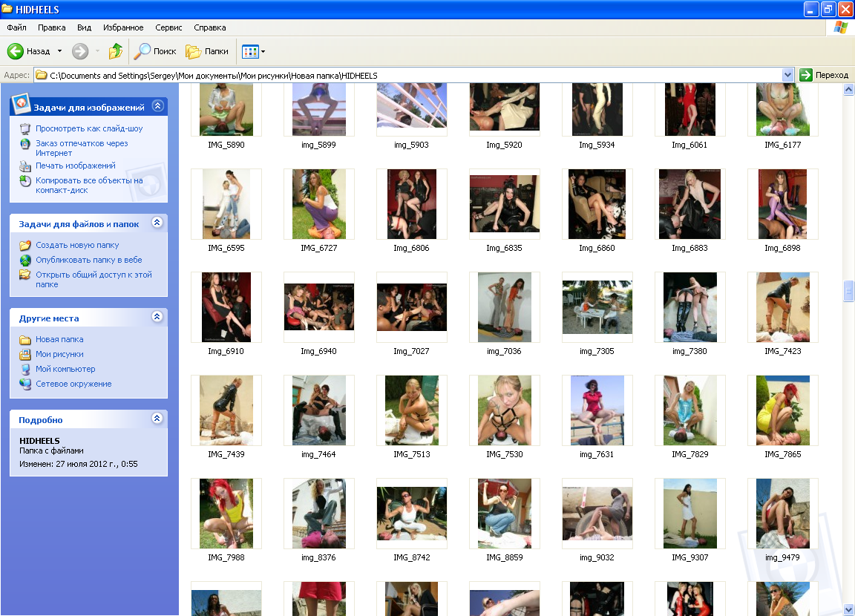
Task: Select thumbnail IMG_7513
Action: pos(412,410)
